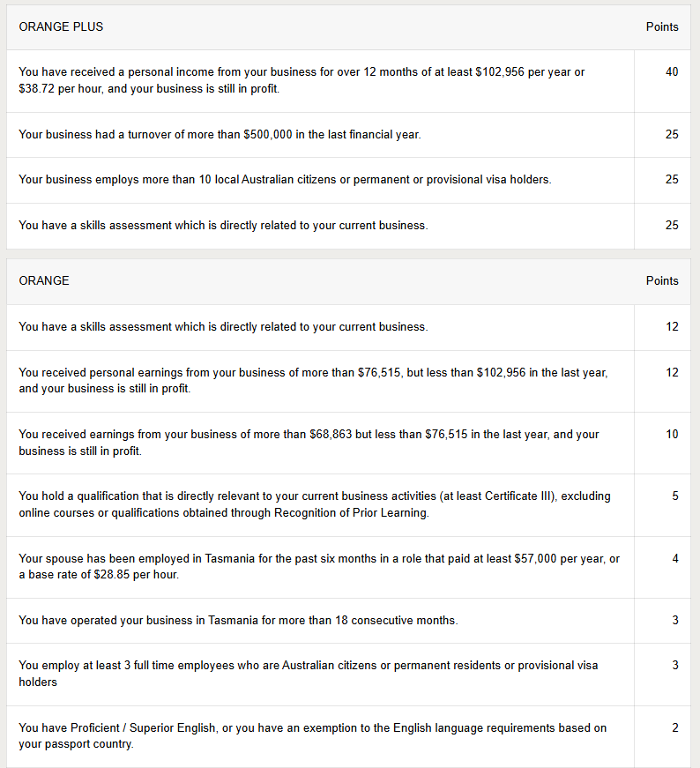The image size is (700, 768).
Task: Click the Points header in ORANGE table
Action: (x=662, y=281)
